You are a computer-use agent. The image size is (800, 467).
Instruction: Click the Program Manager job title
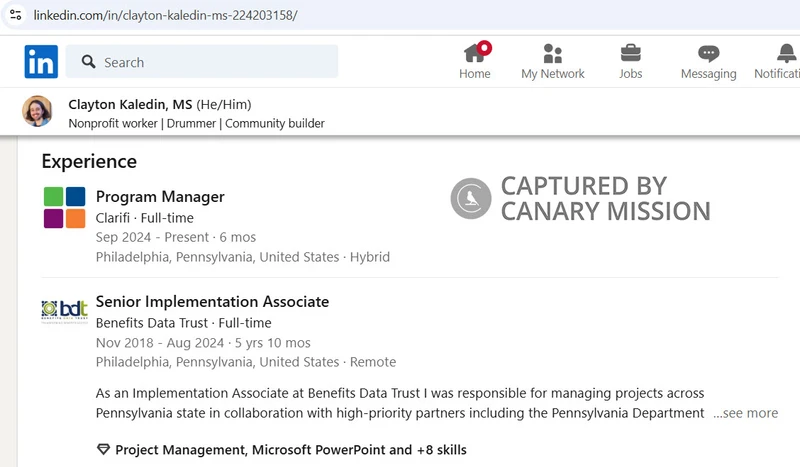(x=160, y=196)
